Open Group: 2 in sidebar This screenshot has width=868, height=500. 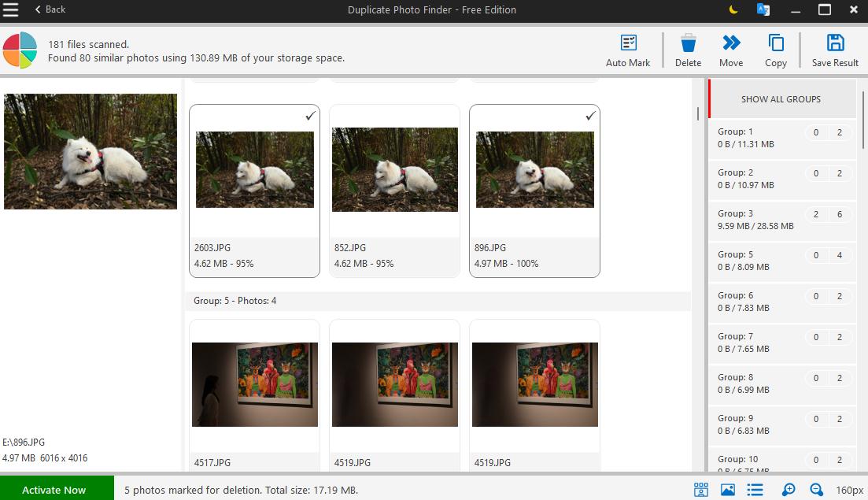point(781,179)
